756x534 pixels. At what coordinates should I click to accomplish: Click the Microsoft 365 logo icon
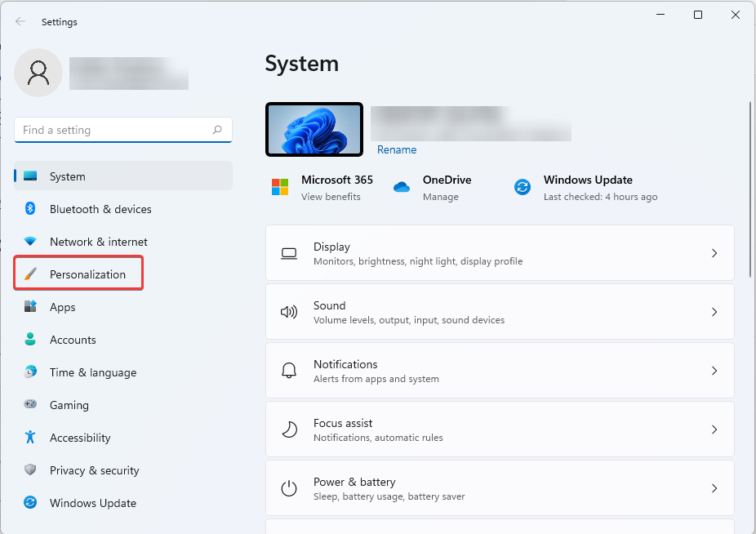coord(280,187)
